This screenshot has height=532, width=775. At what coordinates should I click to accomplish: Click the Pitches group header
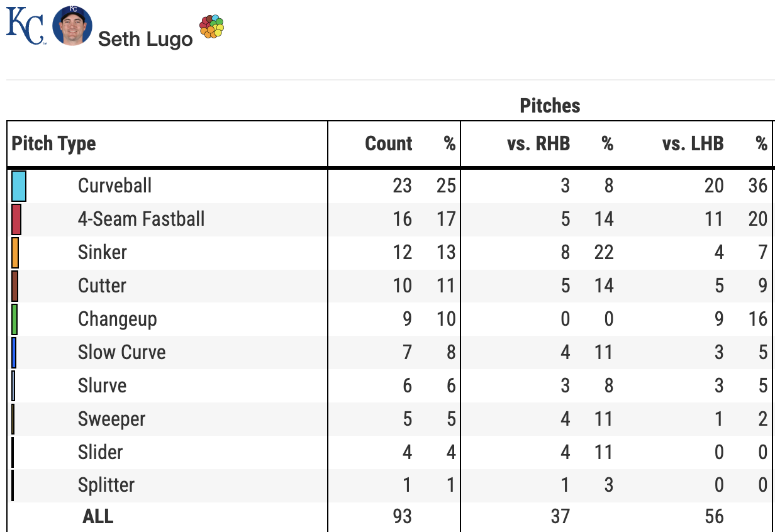coord(550,106)
